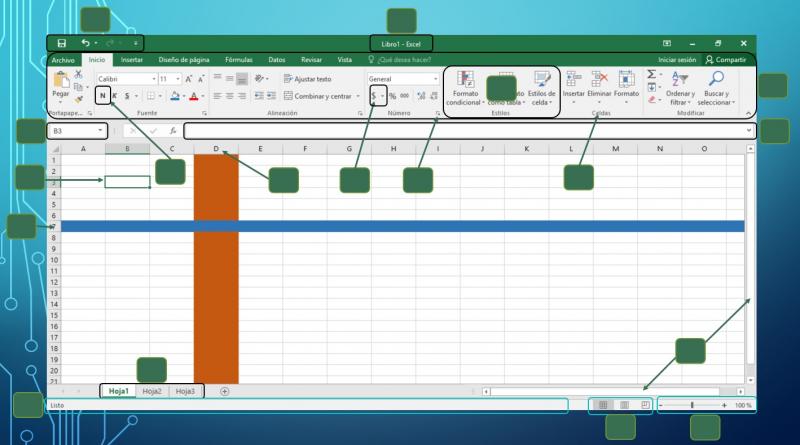
Task: Open the Calibri font name dropdown
Action: coord(154,79)
